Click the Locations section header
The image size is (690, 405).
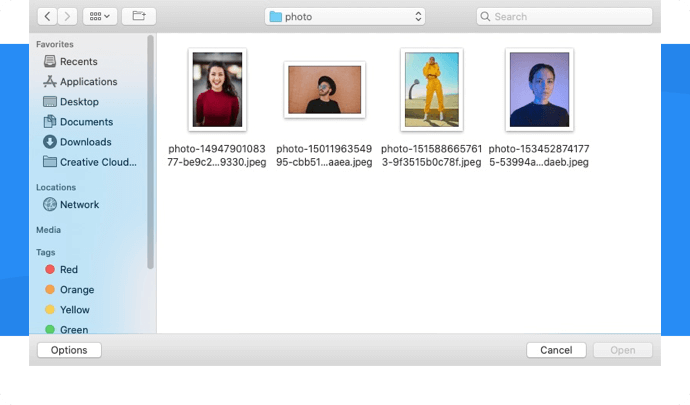56,187
